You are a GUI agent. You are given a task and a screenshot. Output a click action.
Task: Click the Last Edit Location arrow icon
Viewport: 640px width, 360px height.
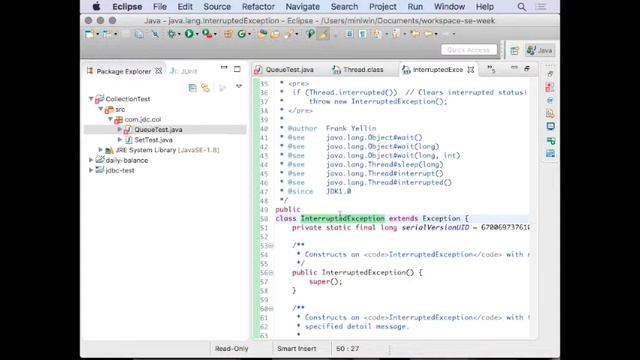click(415, 34)
